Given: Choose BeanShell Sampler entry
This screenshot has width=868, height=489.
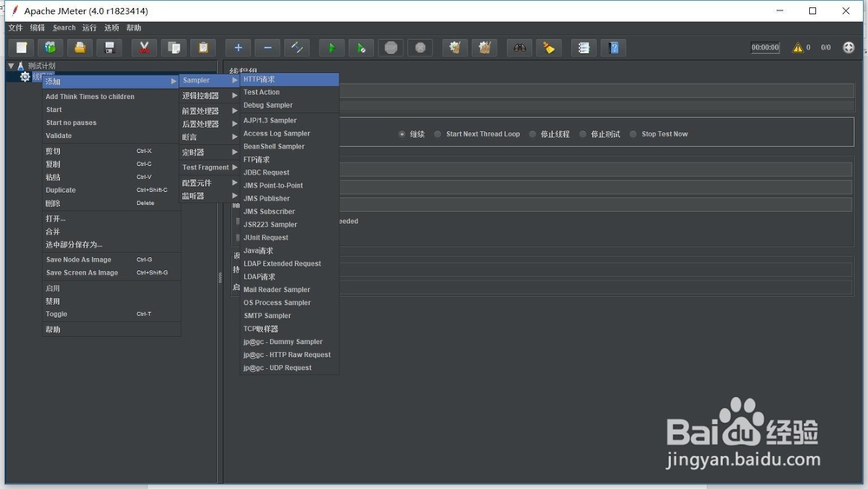Looking at the screenshot, I should pos(290,146).
